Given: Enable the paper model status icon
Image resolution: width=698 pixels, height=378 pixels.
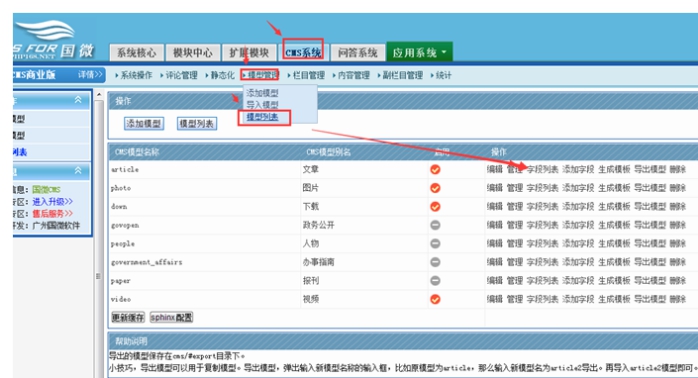Looking at the screenshot, I should [x=435, y=280].
